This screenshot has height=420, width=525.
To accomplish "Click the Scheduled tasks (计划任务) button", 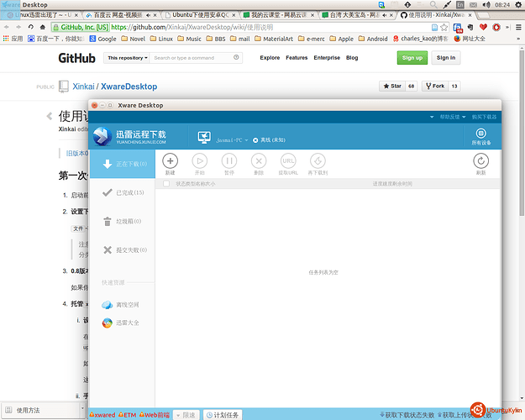I will (223, 415).
